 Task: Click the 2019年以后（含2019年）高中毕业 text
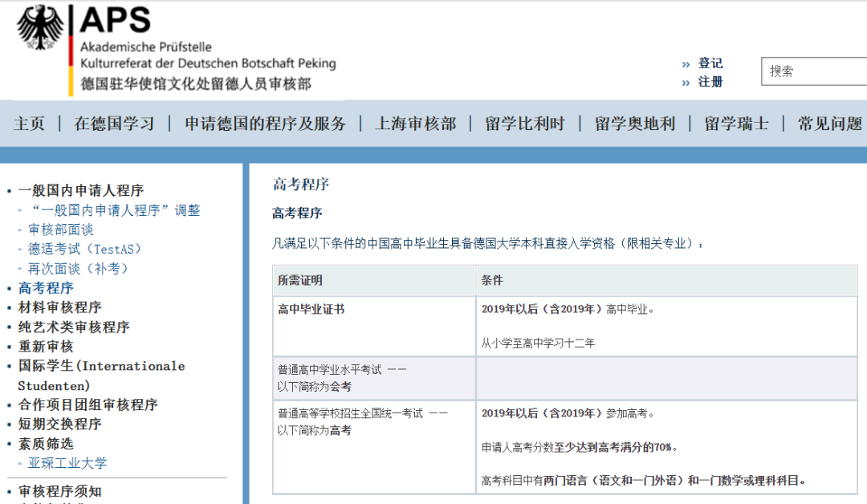point(568,309)
